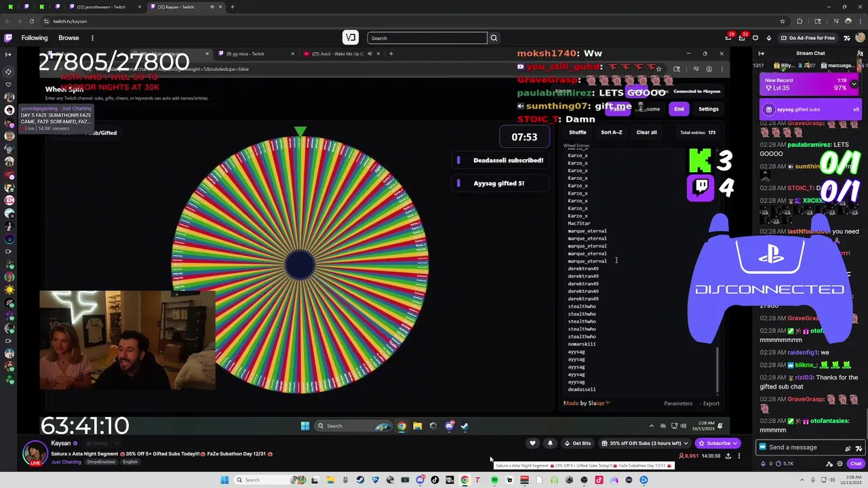The image size is (868, 488).
Task: Click Mac7Star entry in wheel list
Action: (x=579, y=224)
